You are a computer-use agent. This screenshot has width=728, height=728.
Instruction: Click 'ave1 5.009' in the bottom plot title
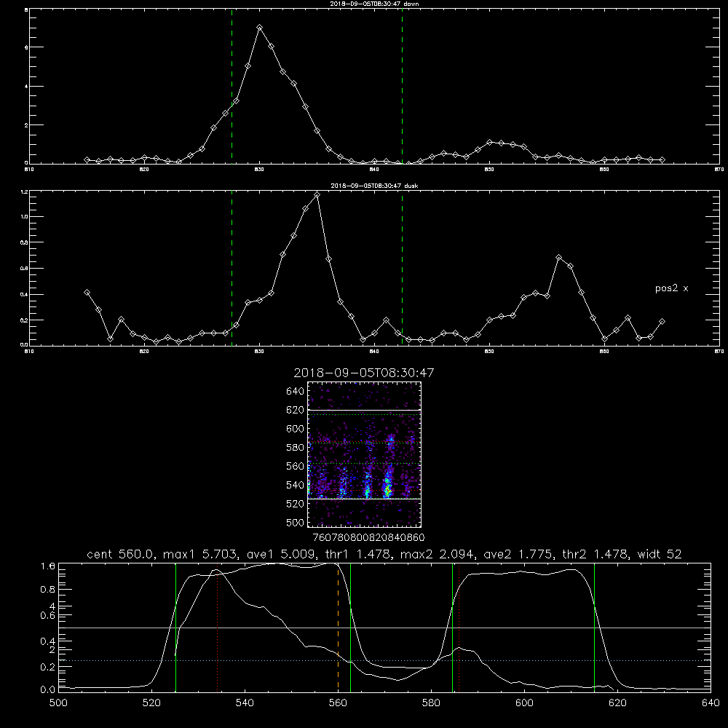pos(280,554)
